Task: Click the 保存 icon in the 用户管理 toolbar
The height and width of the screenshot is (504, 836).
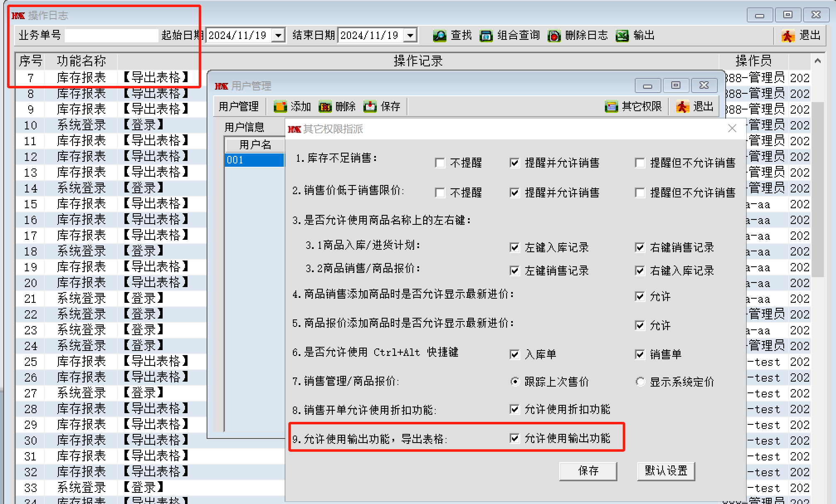Action: pos(370,107)
